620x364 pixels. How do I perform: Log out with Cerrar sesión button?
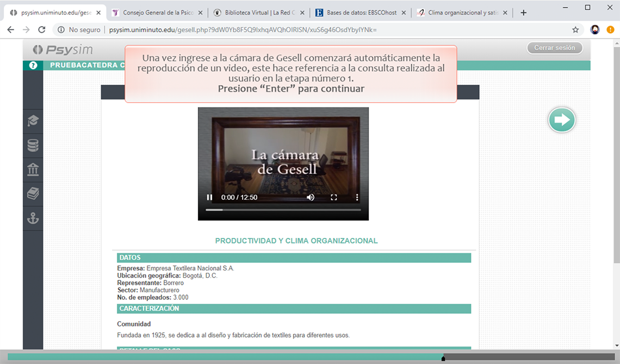click(554, 48)
